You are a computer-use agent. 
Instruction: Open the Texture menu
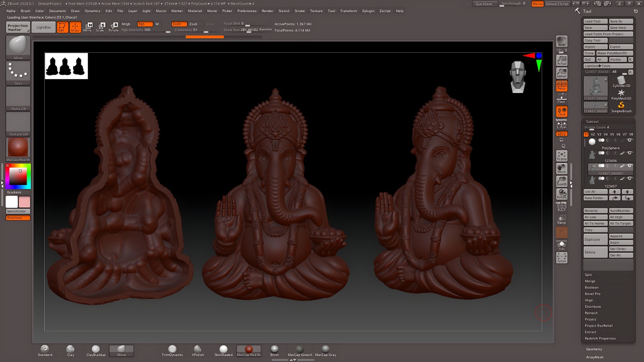(x=316, y=11)
